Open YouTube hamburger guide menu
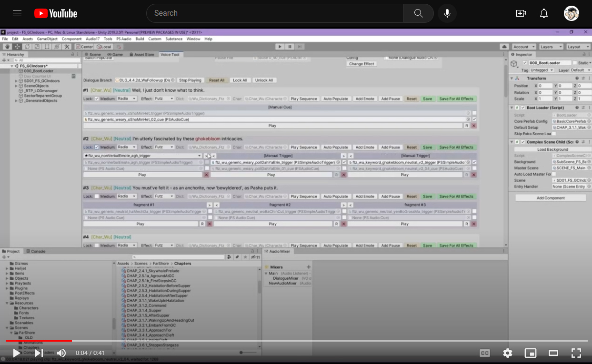The width and height of the screenshot is (592, 364). point(17,13)
